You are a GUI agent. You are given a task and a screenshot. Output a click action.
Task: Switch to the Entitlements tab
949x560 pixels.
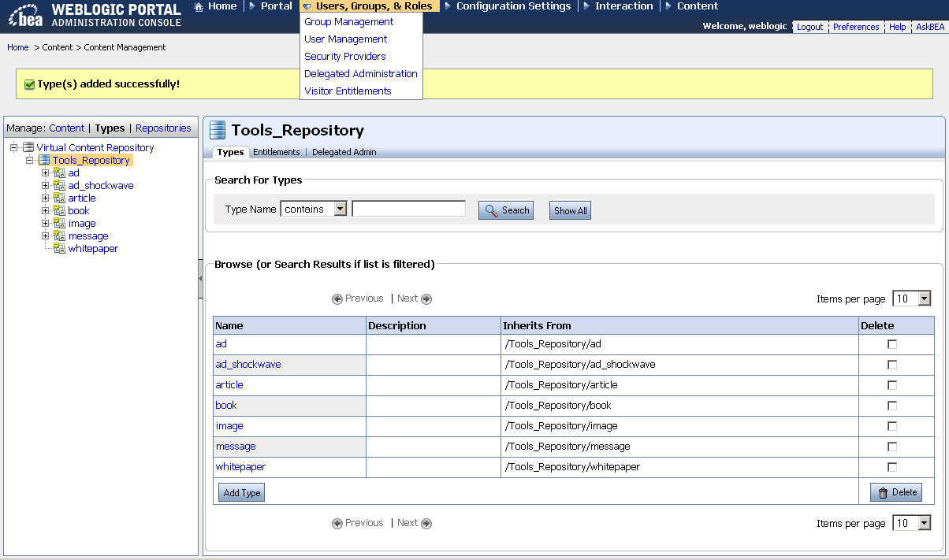[277, 152]
